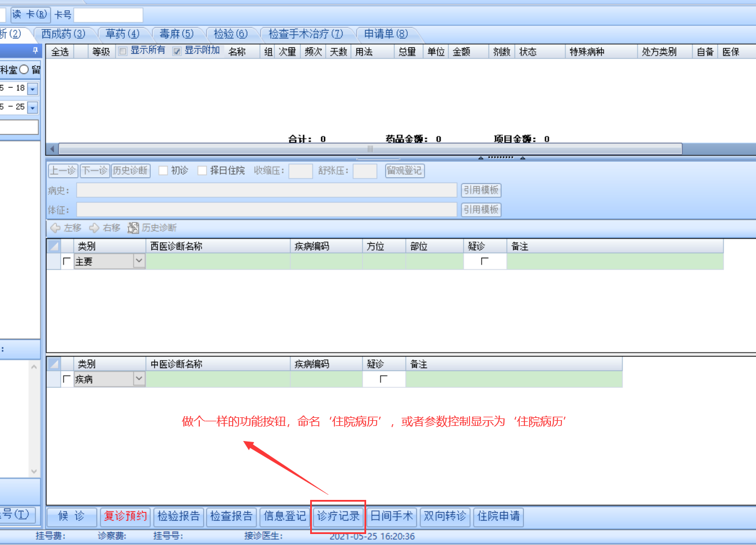This screenshot has width=756, height=545.
Task: Click the 下一诊 button
Action: [x=95, y=170]
